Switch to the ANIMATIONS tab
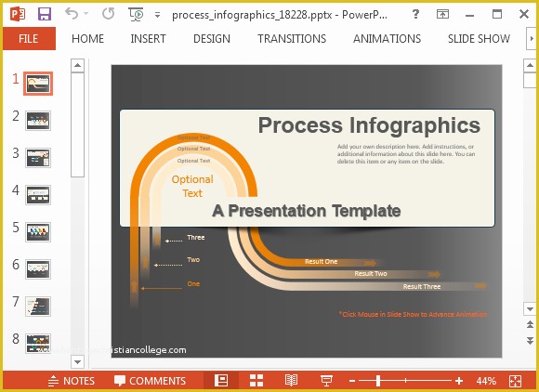The image size is (539, 392). point(388,38)
